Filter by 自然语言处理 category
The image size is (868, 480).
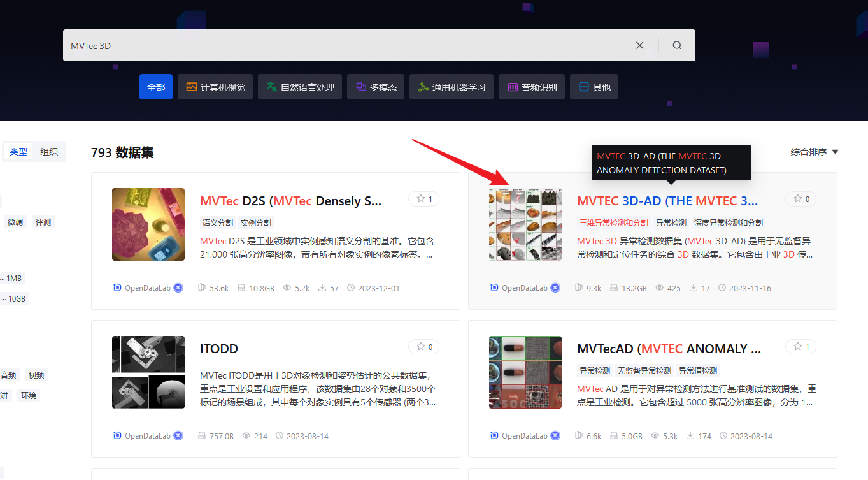point(300,87)
